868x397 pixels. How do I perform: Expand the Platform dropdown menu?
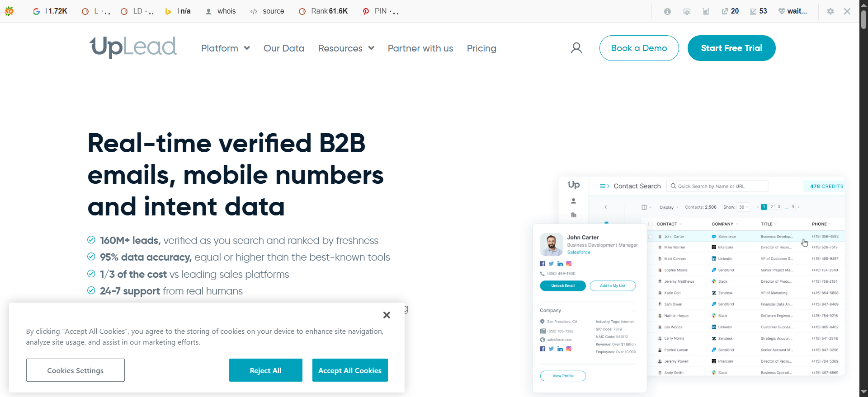[226, 48]
